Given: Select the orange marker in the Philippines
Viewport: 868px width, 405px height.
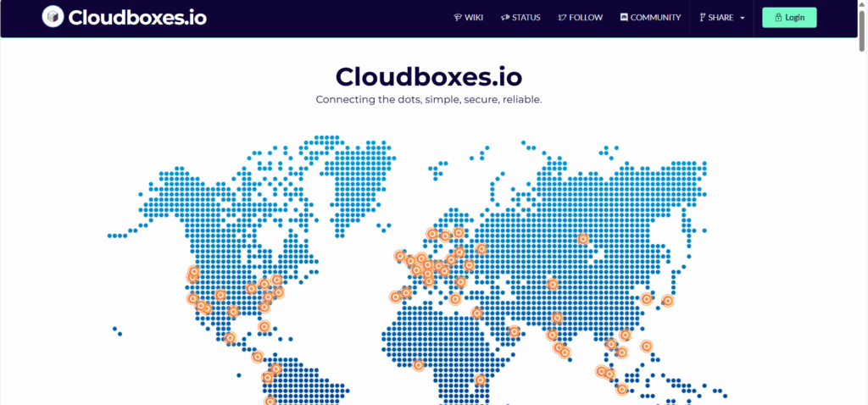Looking at the screenshot, I should (x=647, y=347).
